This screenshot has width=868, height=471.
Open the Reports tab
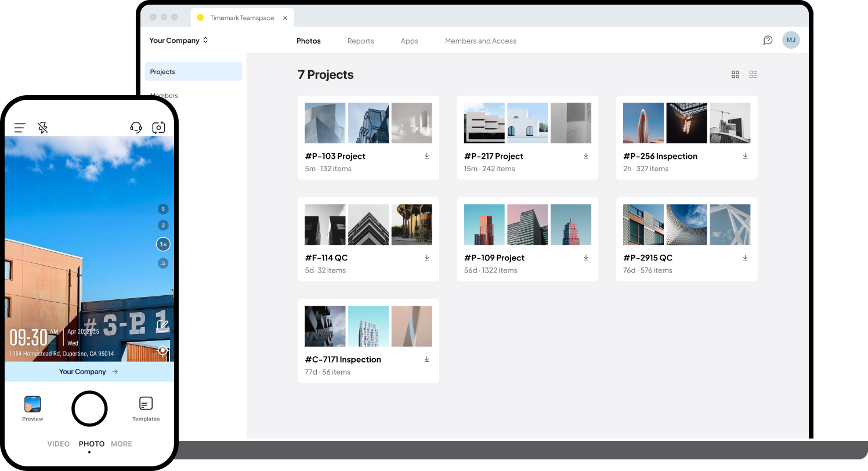[360, 41]
